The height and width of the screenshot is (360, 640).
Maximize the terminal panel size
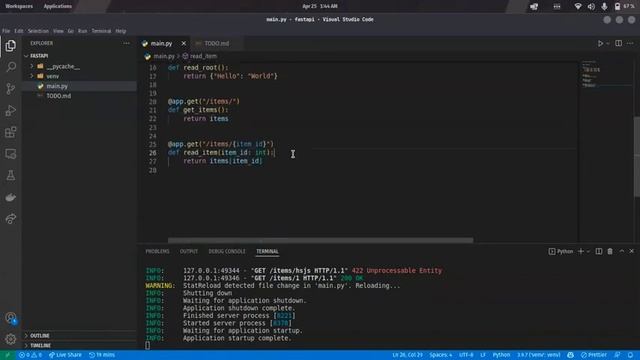622,251
